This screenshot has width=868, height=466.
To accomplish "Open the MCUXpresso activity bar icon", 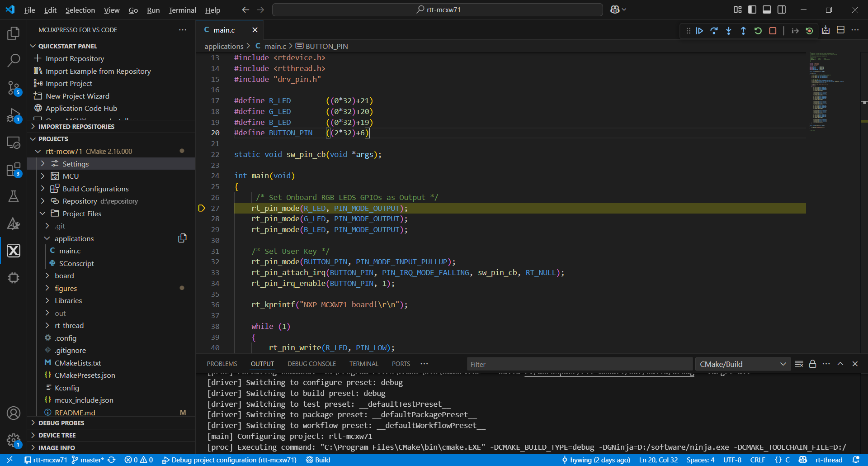I will pos(14,251).
